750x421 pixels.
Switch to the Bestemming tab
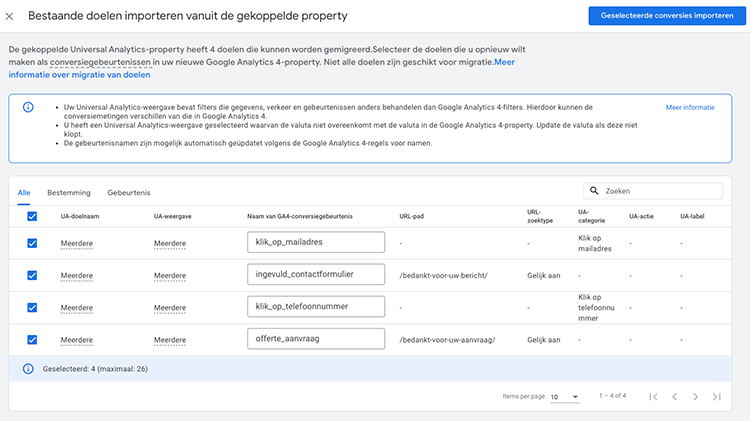pos(69,192)
